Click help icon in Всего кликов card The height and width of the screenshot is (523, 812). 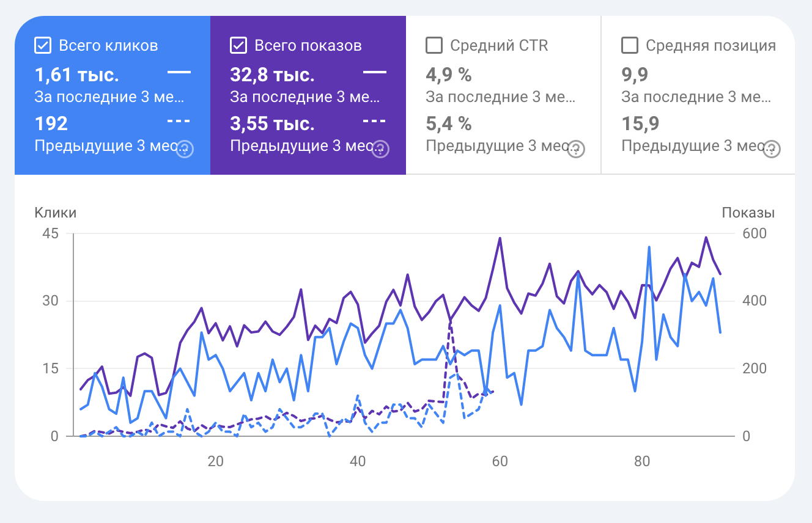[x=185, y=149]
